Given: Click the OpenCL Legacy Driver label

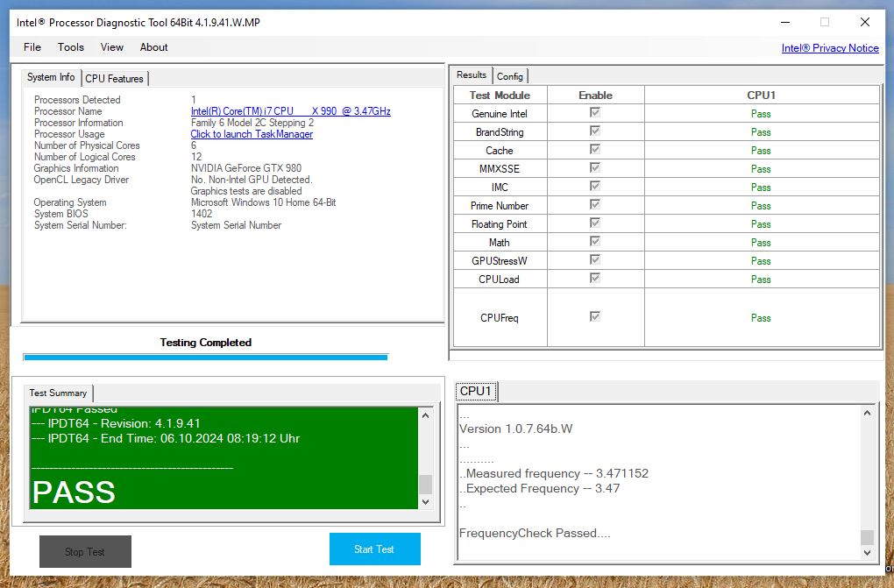Looking at the screenshot, I should 81,180.
